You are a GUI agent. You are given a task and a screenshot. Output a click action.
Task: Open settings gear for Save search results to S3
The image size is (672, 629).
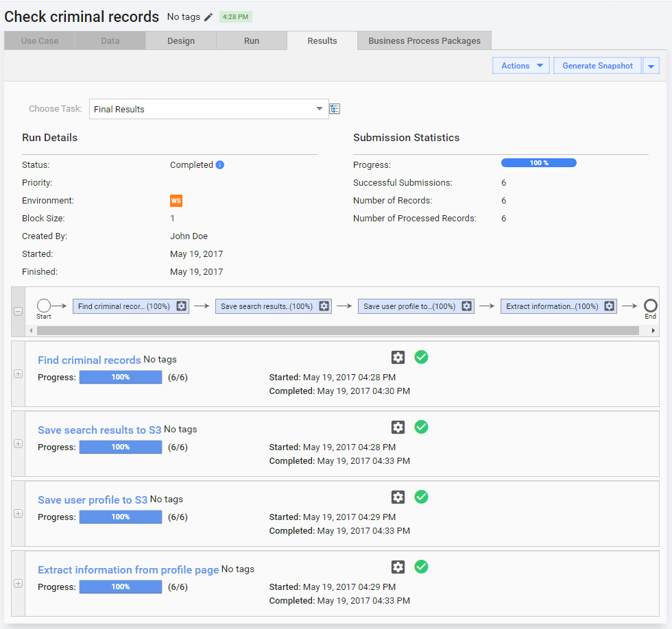[398, 427]
